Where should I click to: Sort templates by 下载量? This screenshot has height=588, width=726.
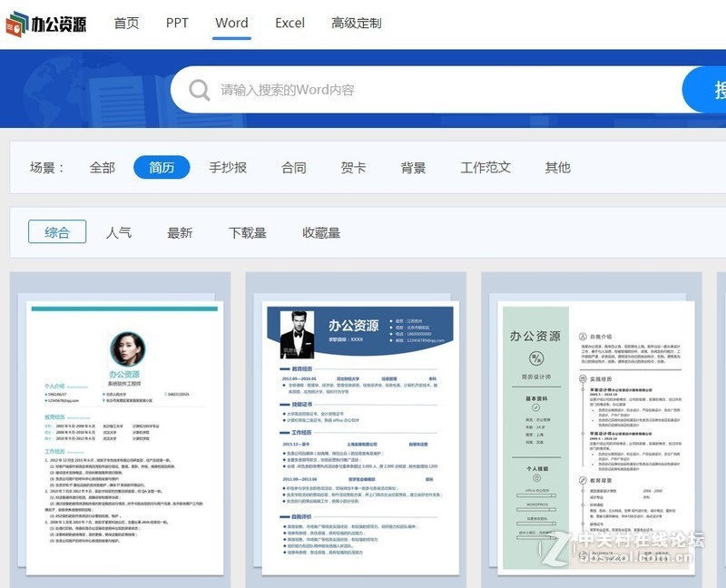point(247,232)
